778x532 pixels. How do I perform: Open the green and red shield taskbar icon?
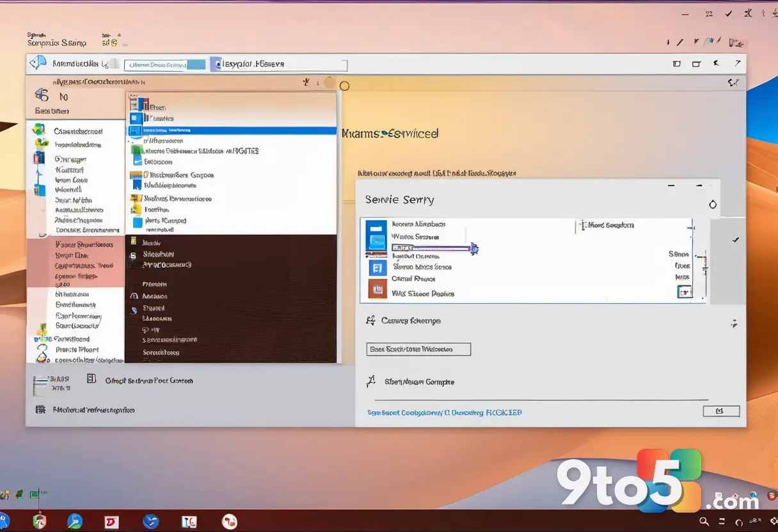(x=40, y=521)
